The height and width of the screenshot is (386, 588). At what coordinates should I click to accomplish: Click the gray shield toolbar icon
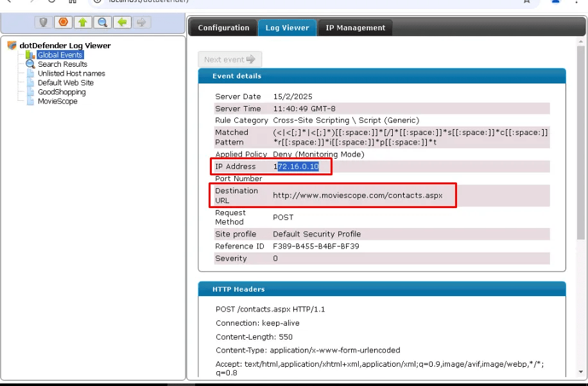pos(44,22)
